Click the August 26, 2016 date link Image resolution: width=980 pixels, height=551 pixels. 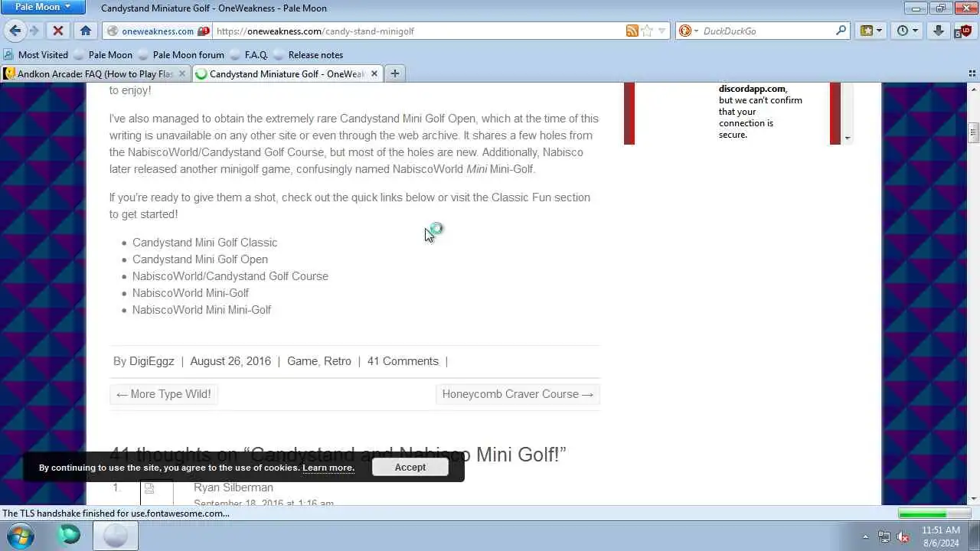pos(230,361)
